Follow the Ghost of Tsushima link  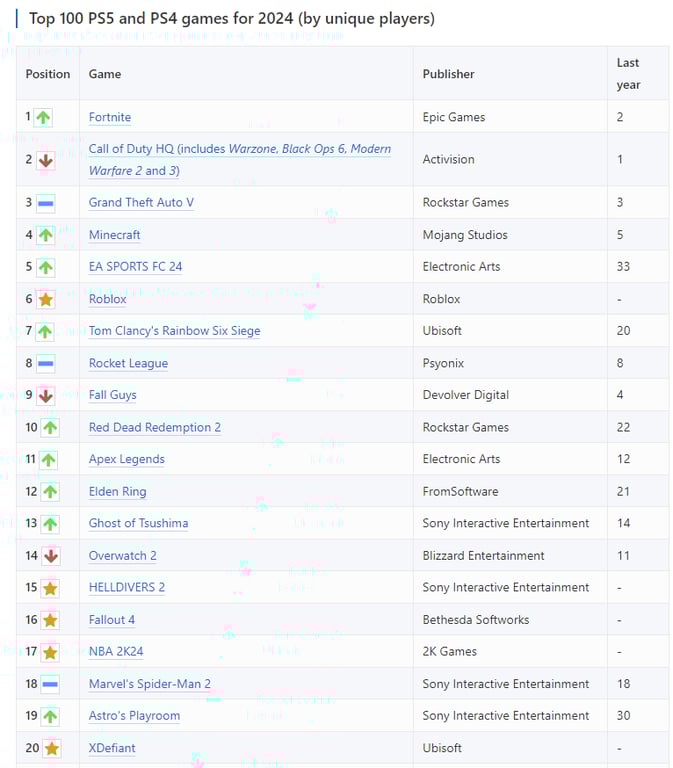(x=138, y=523)
